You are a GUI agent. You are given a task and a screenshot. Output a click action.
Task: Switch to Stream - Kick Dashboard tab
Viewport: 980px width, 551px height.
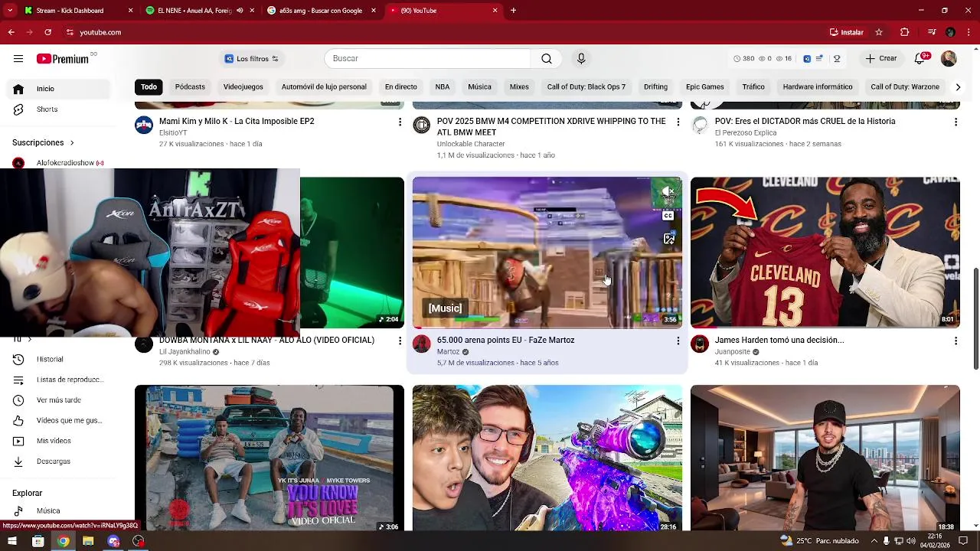[x=70, y=11]
